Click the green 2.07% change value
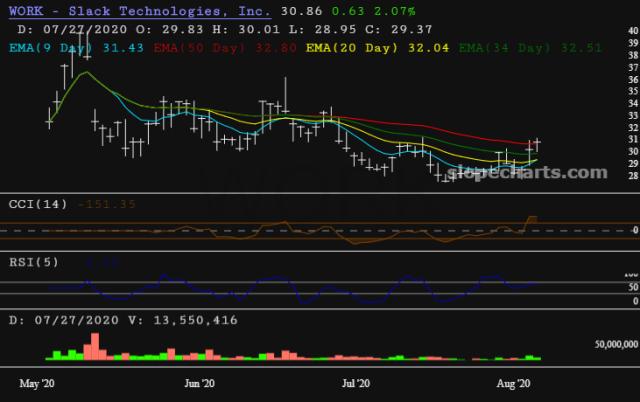 [x=395, y=11]
